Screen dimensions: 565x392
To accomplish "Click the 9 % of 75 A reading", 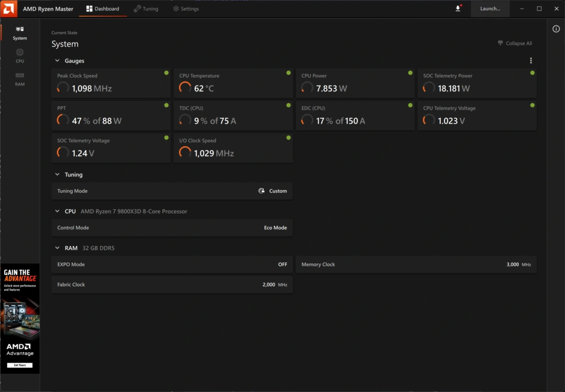I will tap(215, 121).
